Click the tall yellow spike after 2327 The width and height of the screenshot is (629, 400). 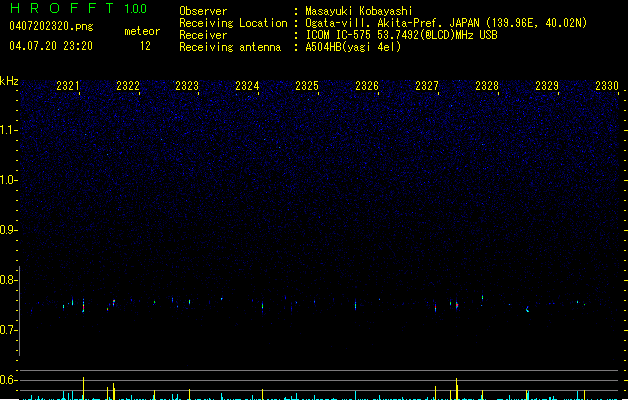coord(457,388)
